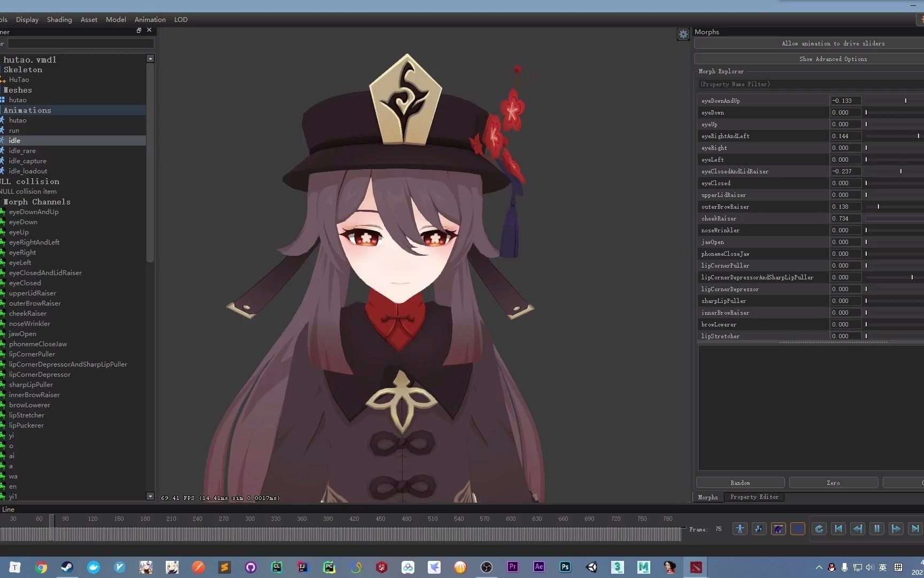Open the Shading menu
This screenshot has height=578, width=924.
tap(59, 19)
